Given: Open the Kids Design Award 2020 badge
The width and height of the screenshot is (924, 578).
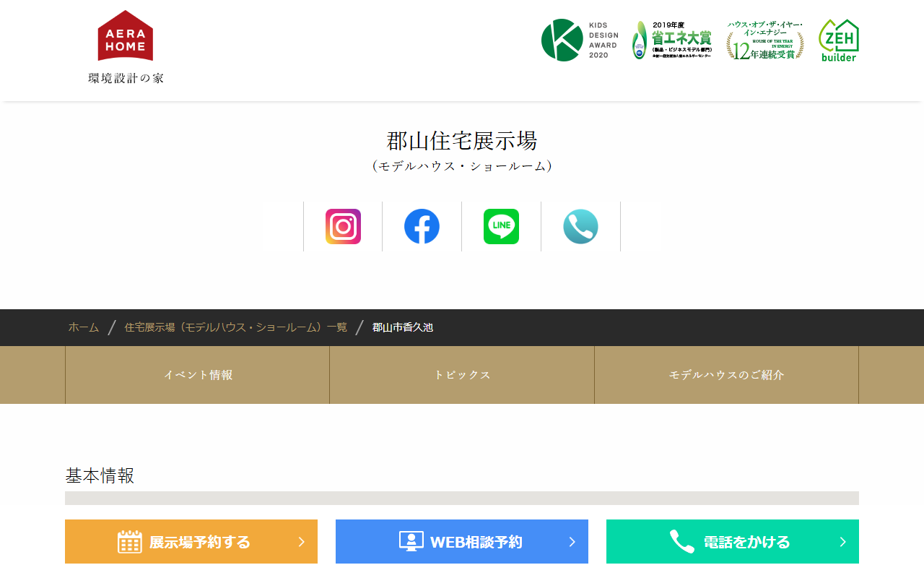Looking at the screenshot, I should (x=580, y=40).
